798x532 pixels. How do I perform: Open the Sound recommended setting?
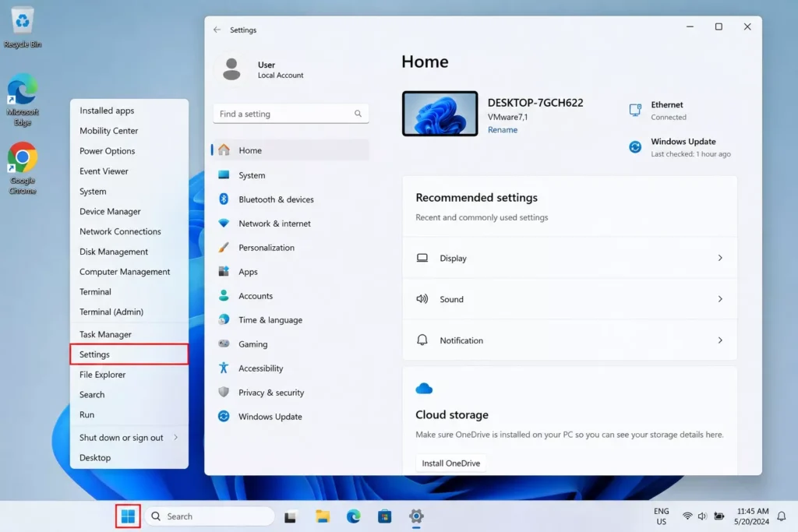570,299
